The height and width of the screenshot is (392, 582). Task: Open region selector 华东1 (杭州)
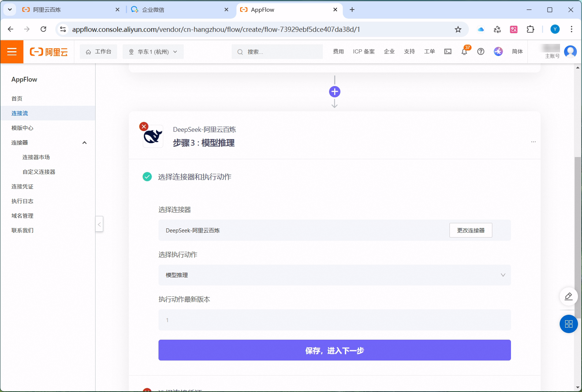click(153, 52)
